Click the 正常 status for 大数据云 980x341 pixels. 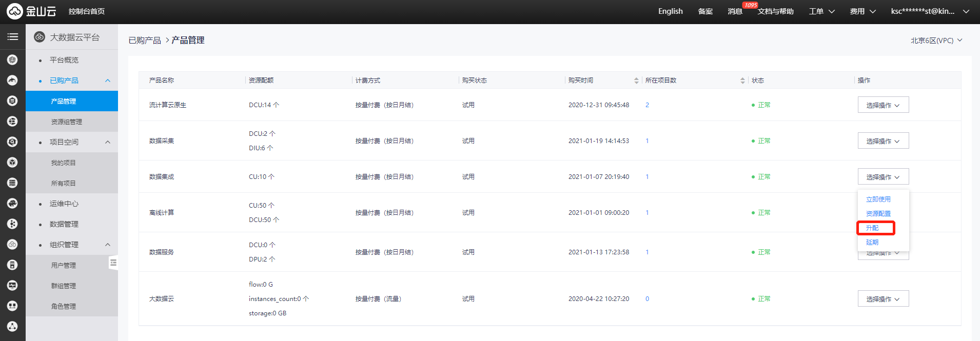[x=761, y=299]
